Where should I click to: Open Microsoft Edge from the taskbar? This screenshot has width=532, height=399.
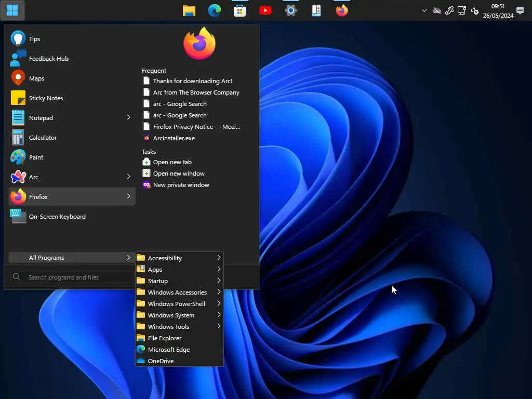coord(215,10)
